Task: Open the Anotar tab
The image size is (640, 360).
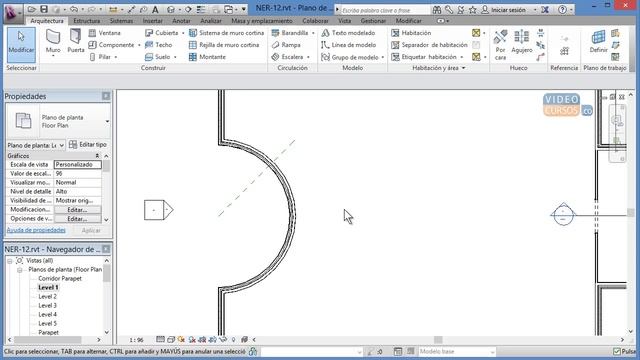Action: click(181, 21)
